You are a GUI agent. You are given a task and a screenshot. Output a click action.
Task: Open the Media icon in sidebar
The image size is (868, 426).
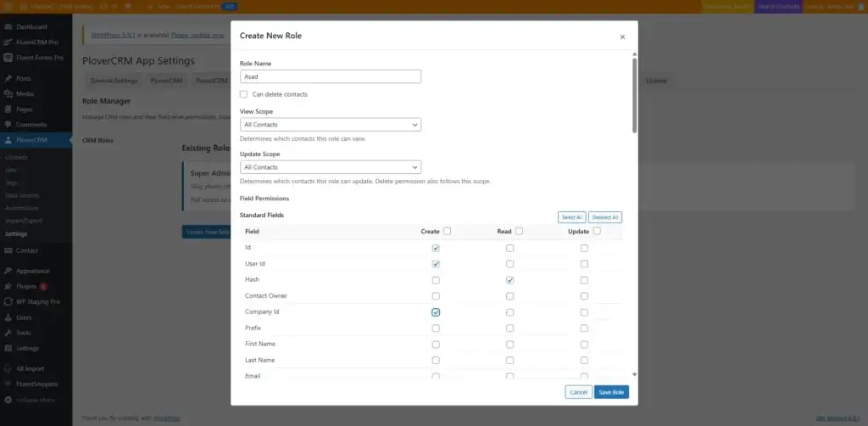[8, 94]
